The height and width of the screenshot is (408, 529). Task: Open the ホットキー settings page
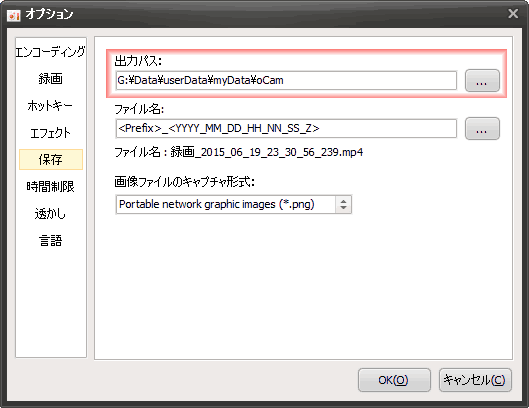tap(51, 106)
